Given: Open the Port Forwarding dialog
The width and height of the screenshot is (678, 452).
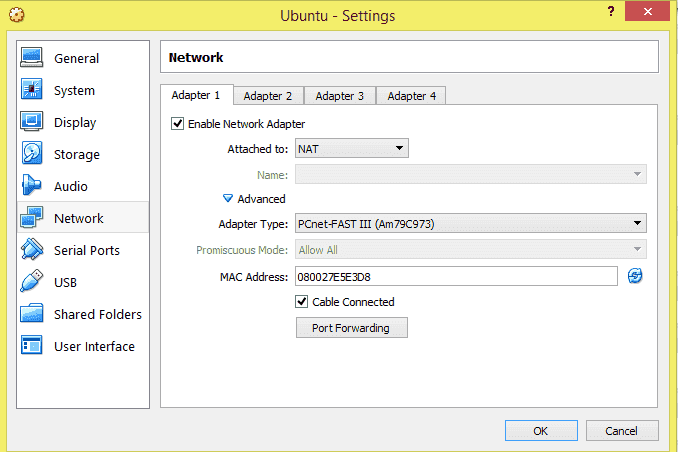Looking at the screenshot, I should click(352, 328).
